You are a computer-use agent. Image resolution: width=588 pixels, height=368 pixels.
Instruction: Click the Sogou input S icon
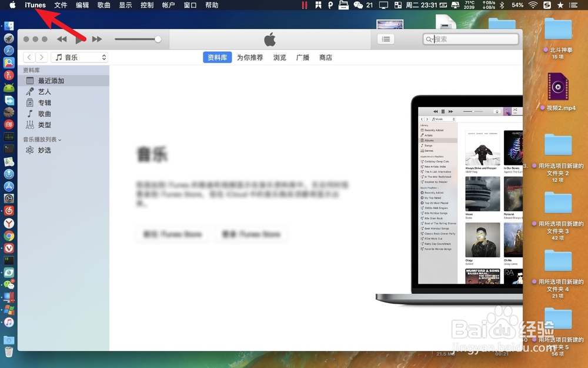point(547,5)
